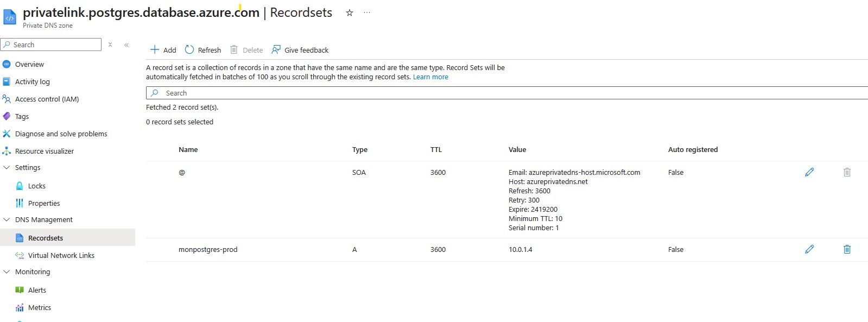The height and width of the screenshot is (322, 868).
Task: Open Alerts page
Action: [x=37, y=290]
